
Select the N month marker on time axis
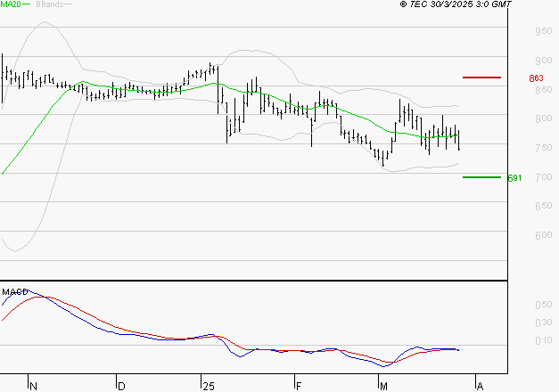coord(34,386)
